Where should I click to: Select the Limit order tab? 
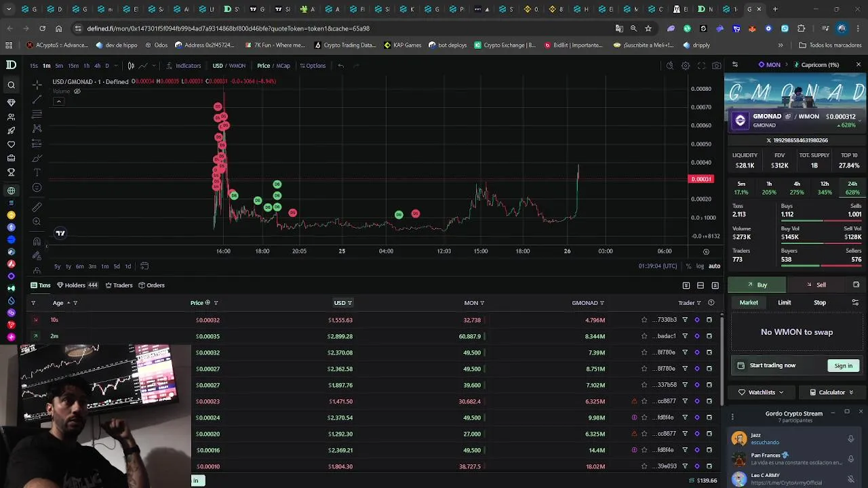pos(784,302)
